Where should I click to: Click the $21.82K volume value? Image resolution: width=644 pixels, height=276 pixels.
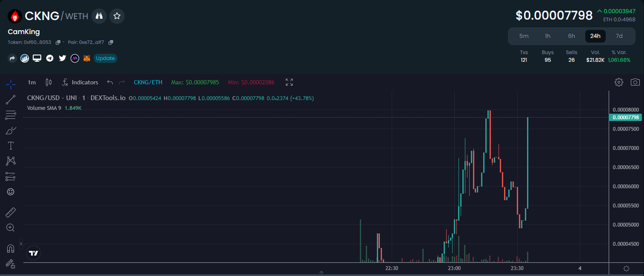click(595, 60)
